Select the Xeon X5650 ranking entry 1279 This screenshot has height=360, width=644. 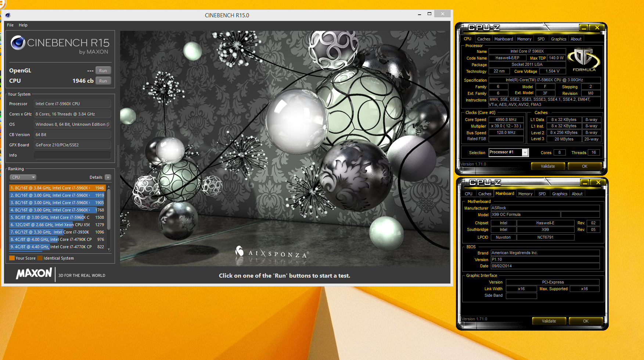pyautogui.click(x=57, y=225)
